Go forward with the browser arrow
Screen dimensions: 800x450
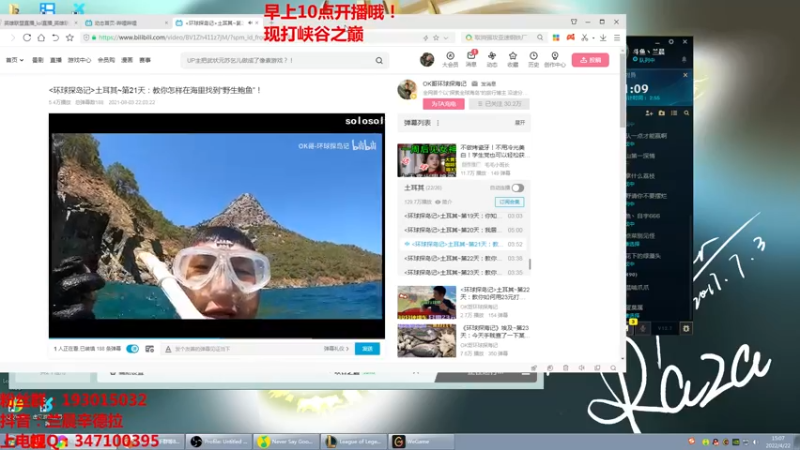13,37
